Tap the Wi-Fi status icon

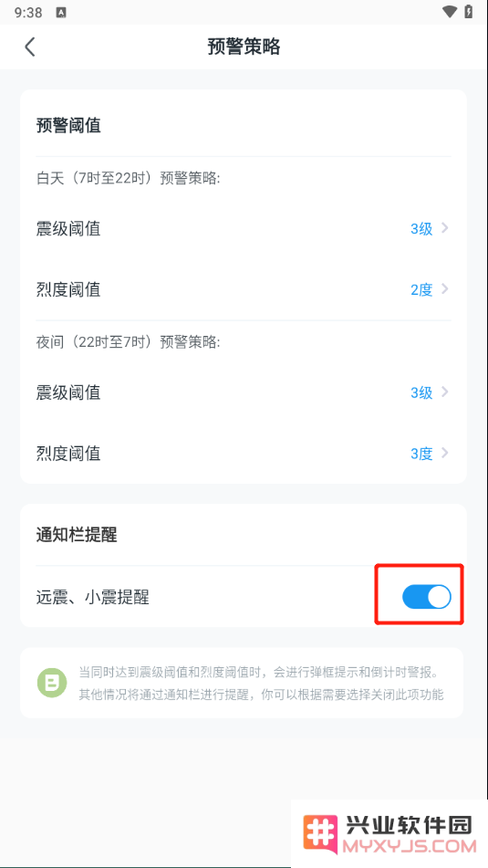450,12
